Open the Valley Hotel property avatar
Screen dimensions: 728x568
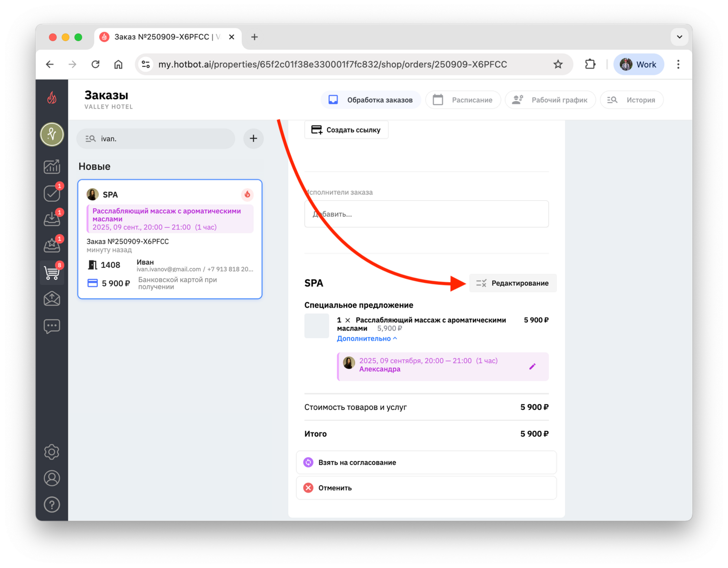[52, 134]
